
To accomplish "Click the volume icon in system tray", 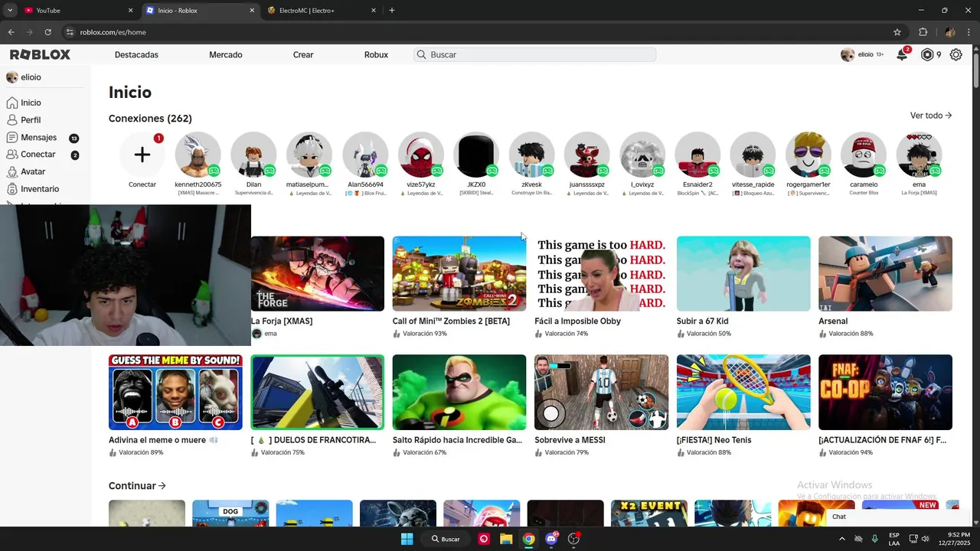I will point(924,539).
